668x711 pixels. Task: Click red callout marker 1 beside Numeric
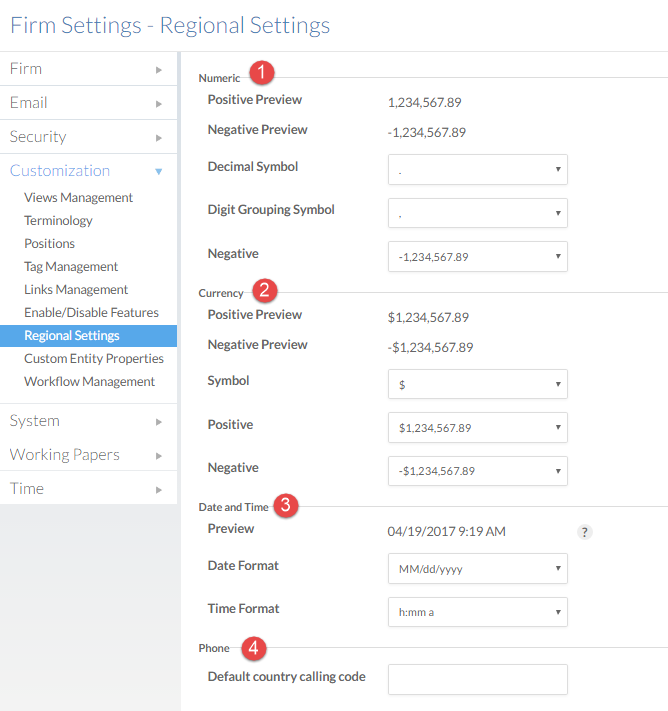262,73
